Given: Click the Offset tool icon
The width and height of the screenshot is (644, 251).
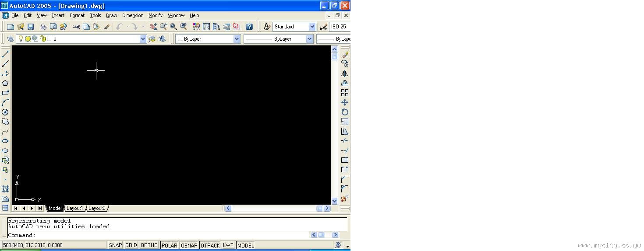Looking at the screenshot, I should (x=345, y=83).
